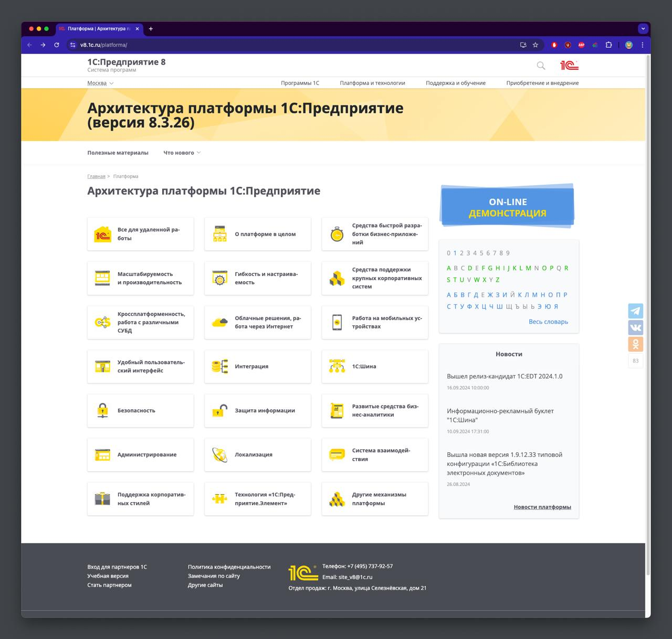The width and height of the screenshot is (672, 639).
Task: Open Замечания по сайту footer link
Action: tap(214, 576)
